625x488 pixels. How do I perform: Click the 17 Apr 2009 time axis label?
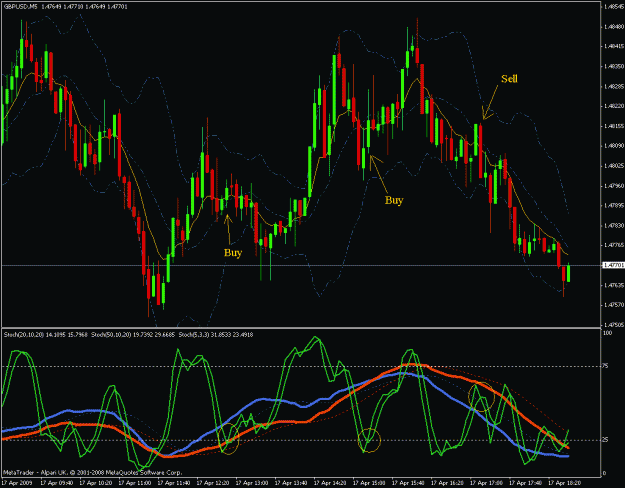coord(16,483)
